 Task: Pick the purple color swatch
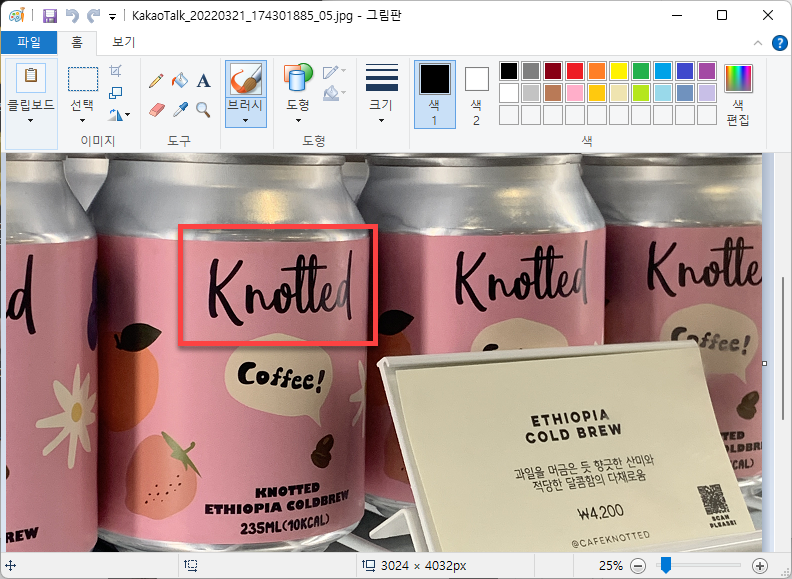tap(707, 71)
